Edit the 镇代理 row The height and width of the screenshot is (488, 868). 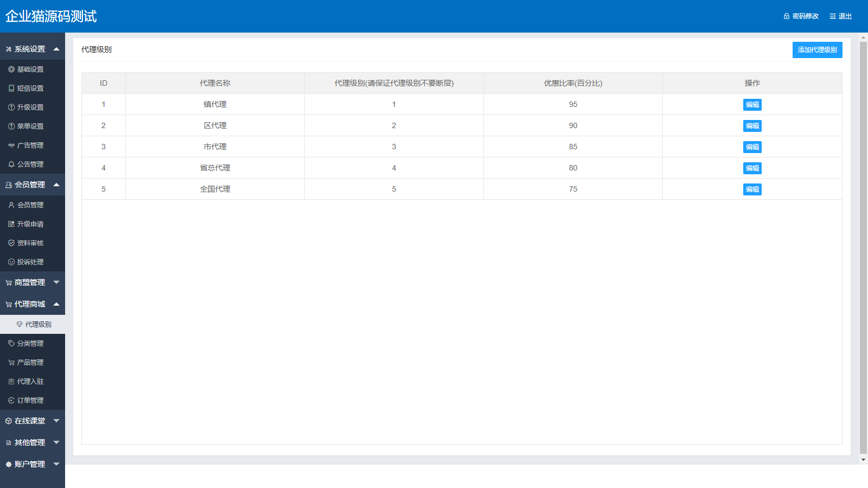pyautogui.click(x=752, y=105)
